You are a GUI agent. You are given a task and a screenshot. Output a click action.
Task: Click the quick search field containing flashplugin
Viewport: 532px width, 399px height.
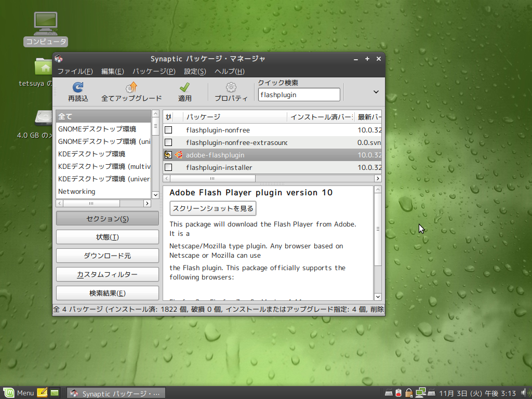299,95
